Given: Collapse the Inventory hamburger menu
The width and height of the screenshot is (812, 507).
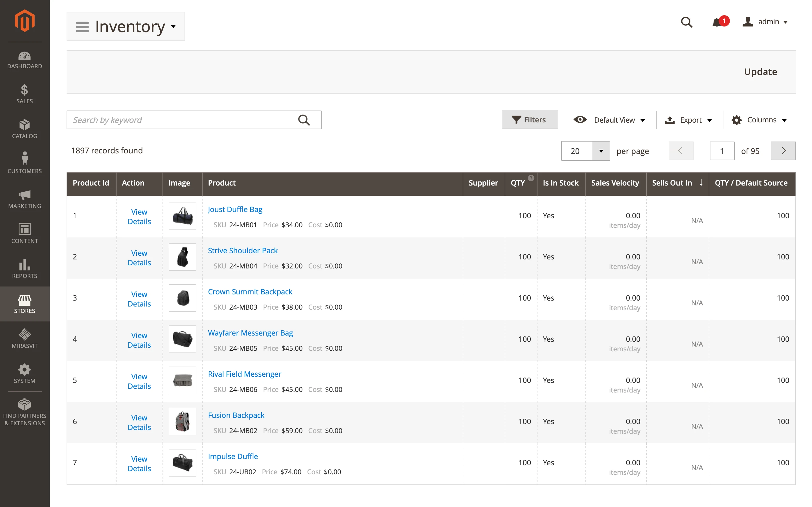Looking at the screenshot, I should 82,26.
